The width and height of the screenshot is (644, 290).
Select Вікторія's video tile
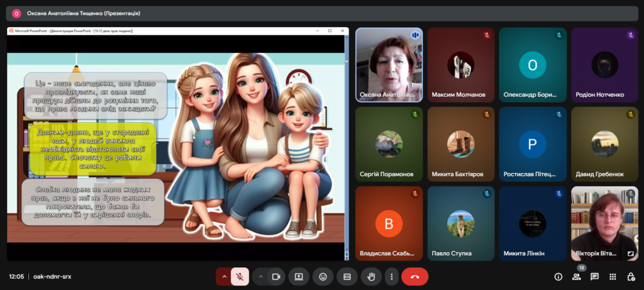(x=604, y=223)
